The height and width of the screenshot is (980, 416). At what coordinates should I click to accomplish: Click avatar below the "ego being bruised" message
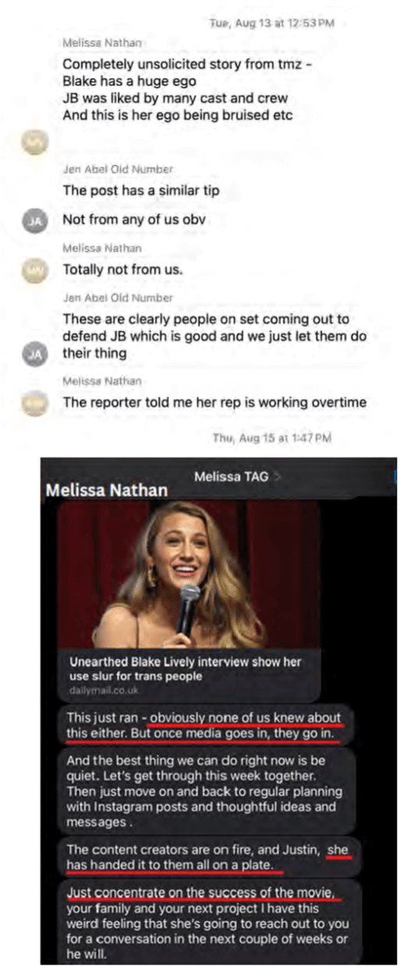[35, 140]
